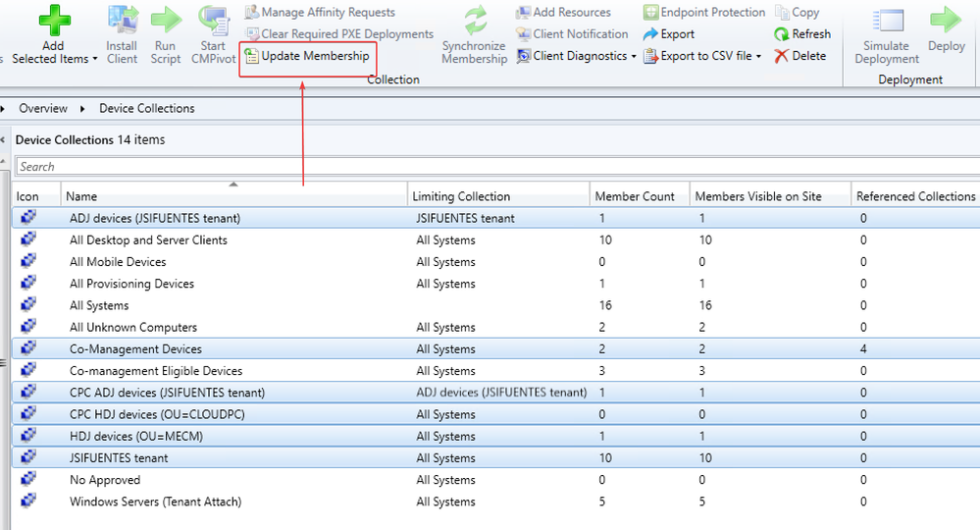Viewport: 980px width, 530px height.
Task: Select All Desktop and Server Clients collection
Action: [x=148, y=240]
